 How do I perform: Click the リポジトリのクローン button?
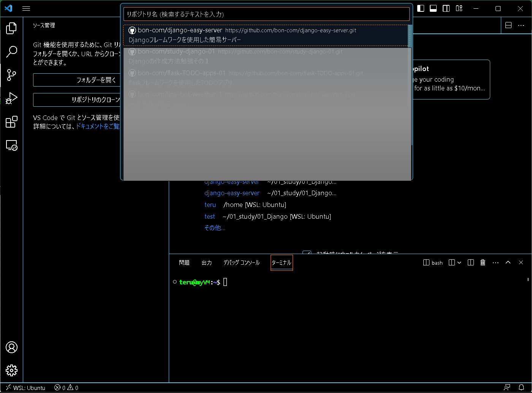coord(77,100)
